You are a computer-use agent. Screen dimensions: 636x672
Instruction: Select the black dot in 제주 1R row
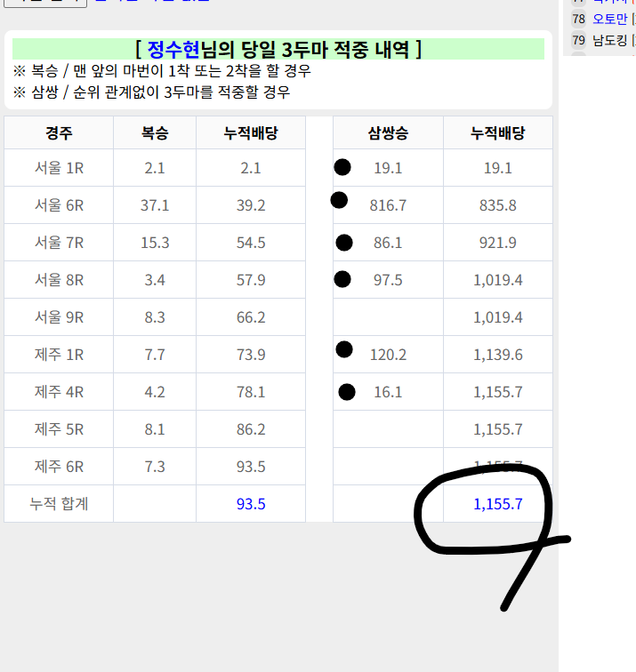344,349
